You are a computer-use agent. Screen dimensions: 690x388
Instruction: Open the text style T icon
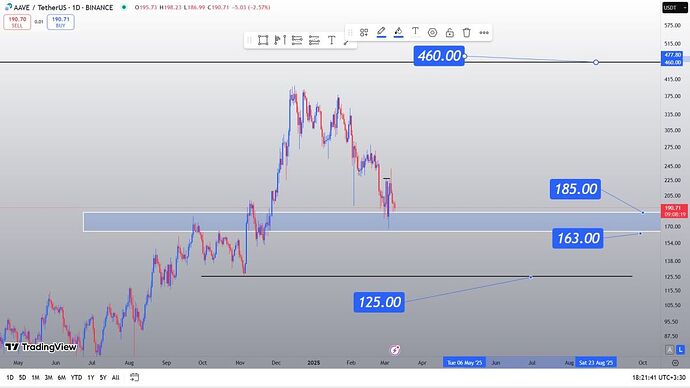coord(415,32)
